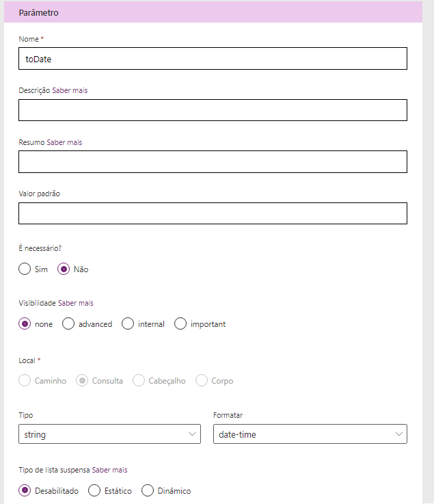Set visibility to internal
The height and width of the screenshot is (504, 434).
click(x=128, y=324)
